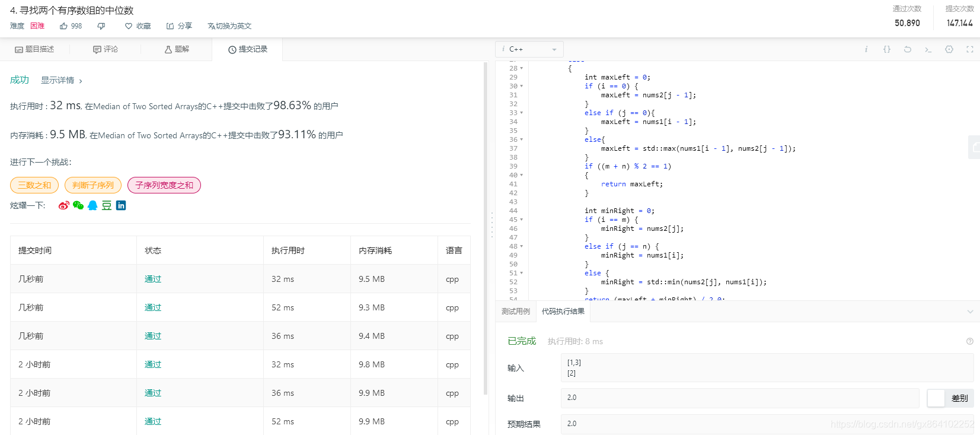This screenshot has height=435, width=980.
Task: Switch to the 测试用例 tab
Action: click(x=516, y=312)
